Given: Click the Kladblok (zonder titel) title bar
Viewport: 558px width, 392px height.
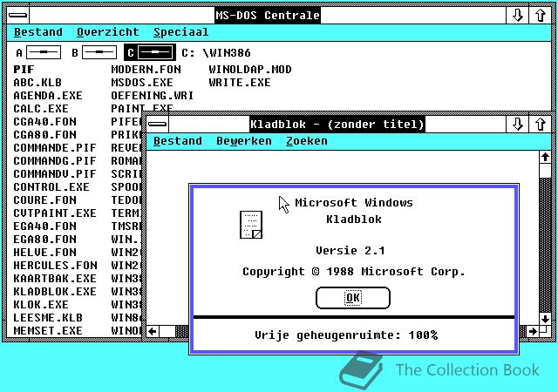Looking at the screenshot, I should click(x=337, y=125).
